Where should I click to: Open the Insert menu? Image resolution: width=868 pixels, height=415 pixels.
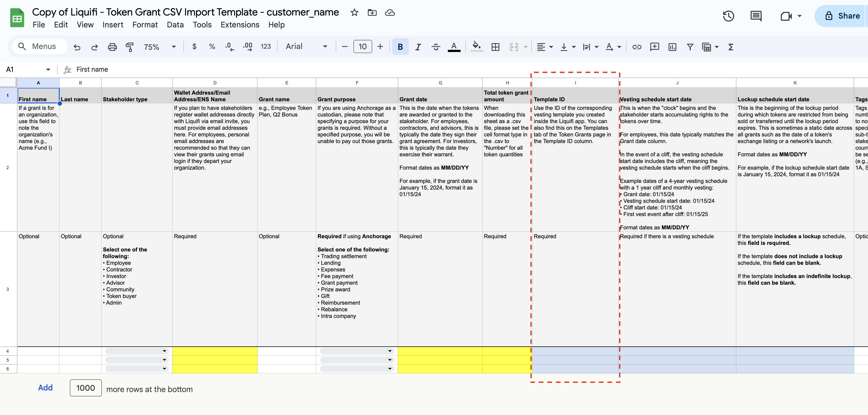[x=113, y=25]
